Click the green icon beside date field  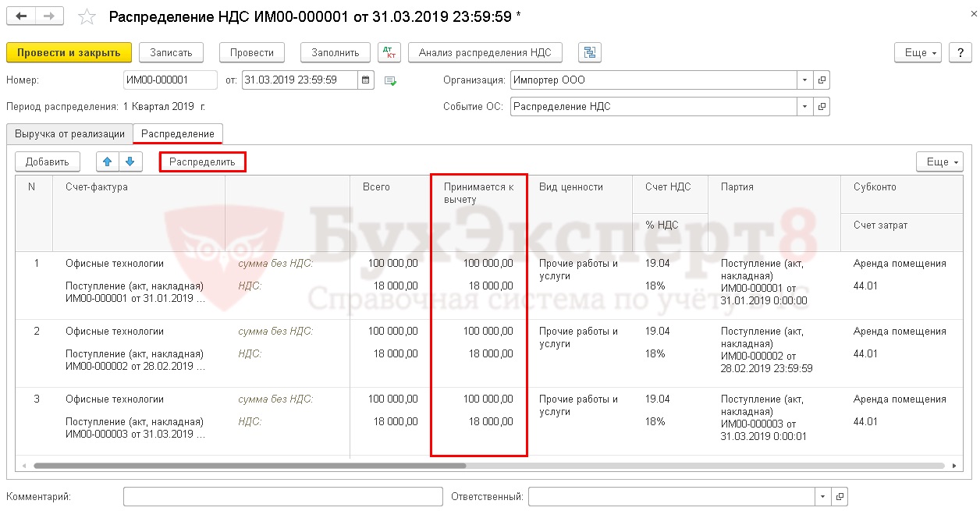click(390, 80)
